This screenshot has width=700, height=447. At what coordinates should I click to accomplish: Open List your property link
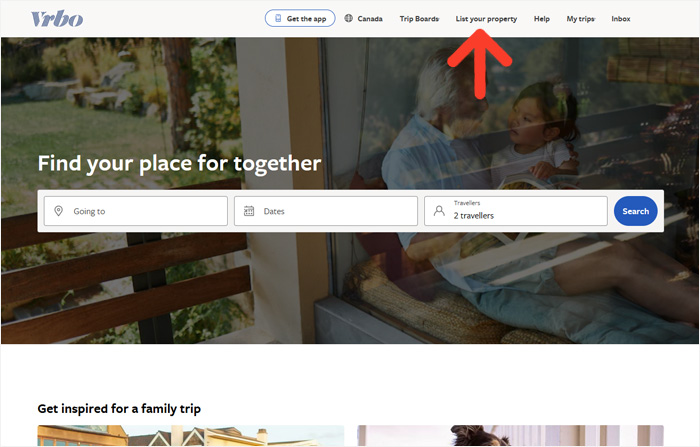[x=486, y=19]
